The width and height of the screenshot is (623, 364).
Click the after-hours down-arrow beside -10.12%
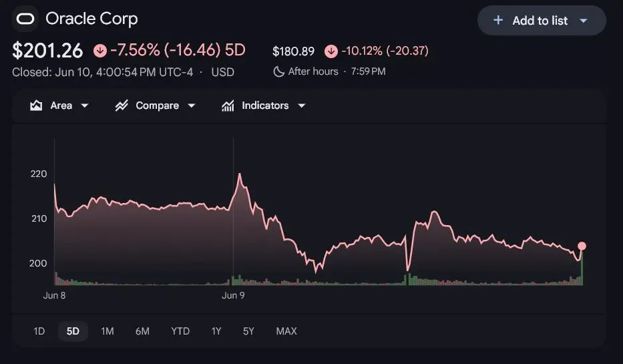[x=331, y=51]
